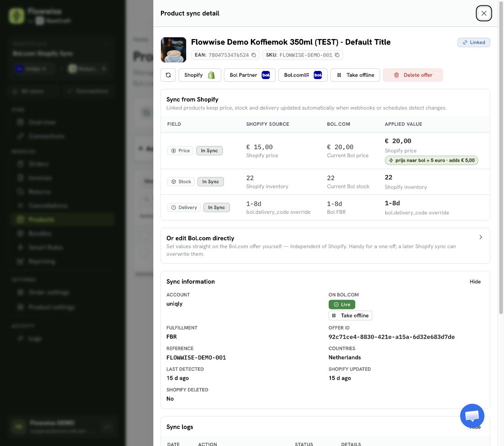504x446 pixels.
Task: Click the reference FLOWWISE-DEMO-001 under Reference
Action: point(196,358)
